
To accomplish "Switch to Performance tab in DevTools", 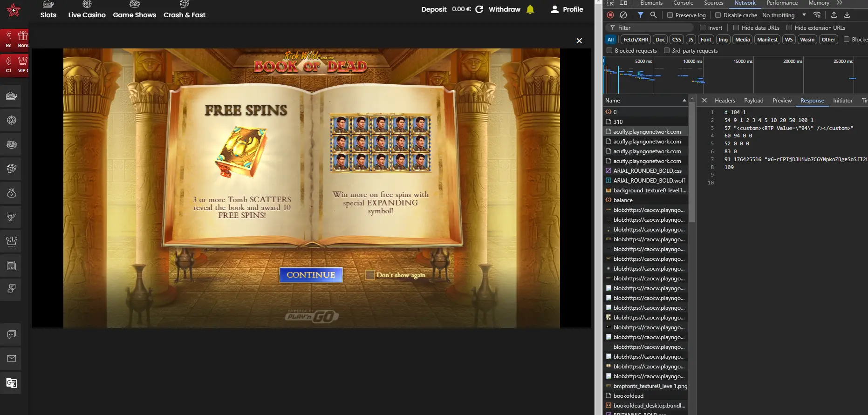I will coord(782,3).
